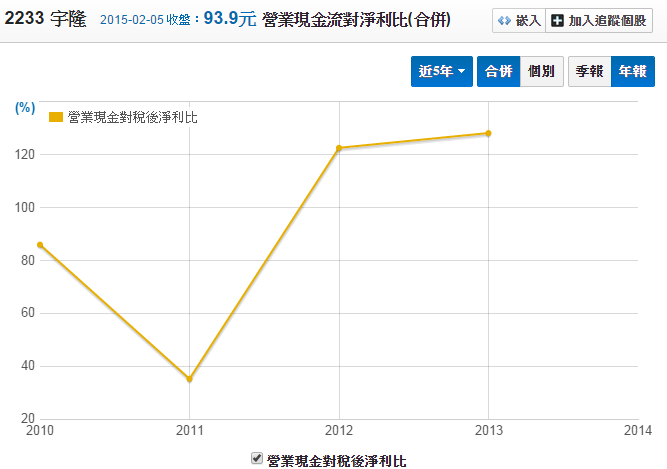Click the 2233 宇隆 stock title

tap(45, 19)
